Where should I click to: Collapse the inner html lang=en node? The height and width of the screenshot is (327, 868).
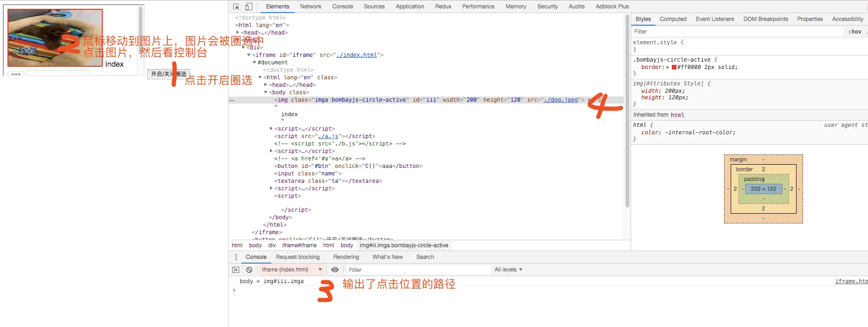coord(260,77)
